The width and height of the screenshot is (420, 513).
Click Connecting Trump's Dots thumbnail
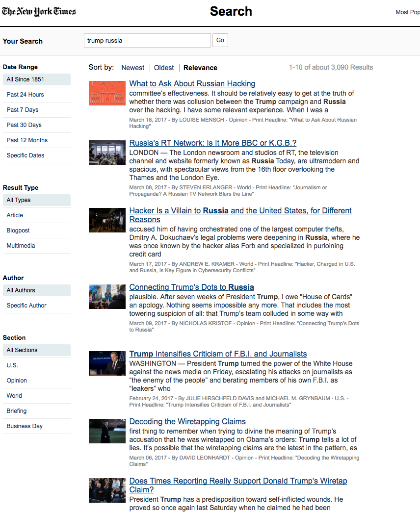click(107, 297)
